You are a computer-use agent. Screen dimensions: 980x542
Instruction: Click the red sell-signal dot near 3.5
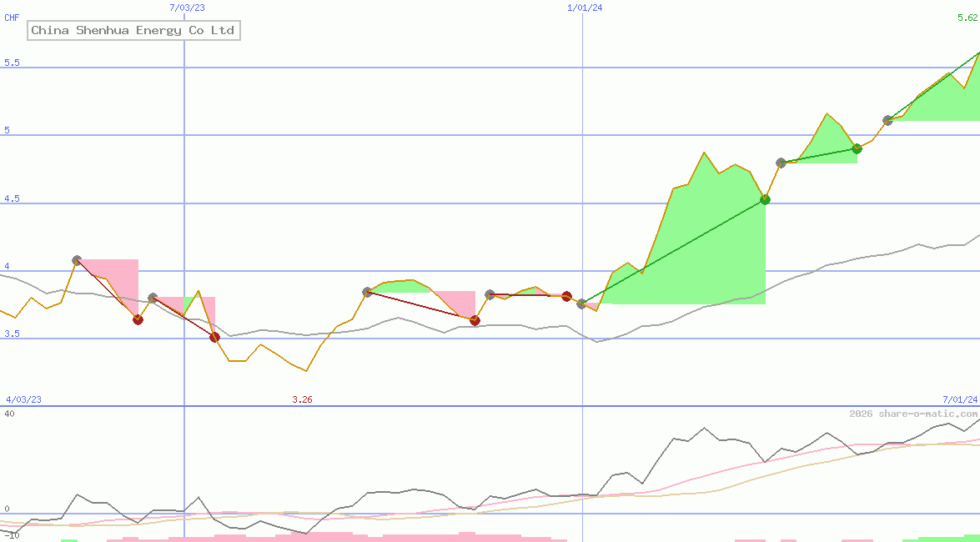[x=214, y=337]
